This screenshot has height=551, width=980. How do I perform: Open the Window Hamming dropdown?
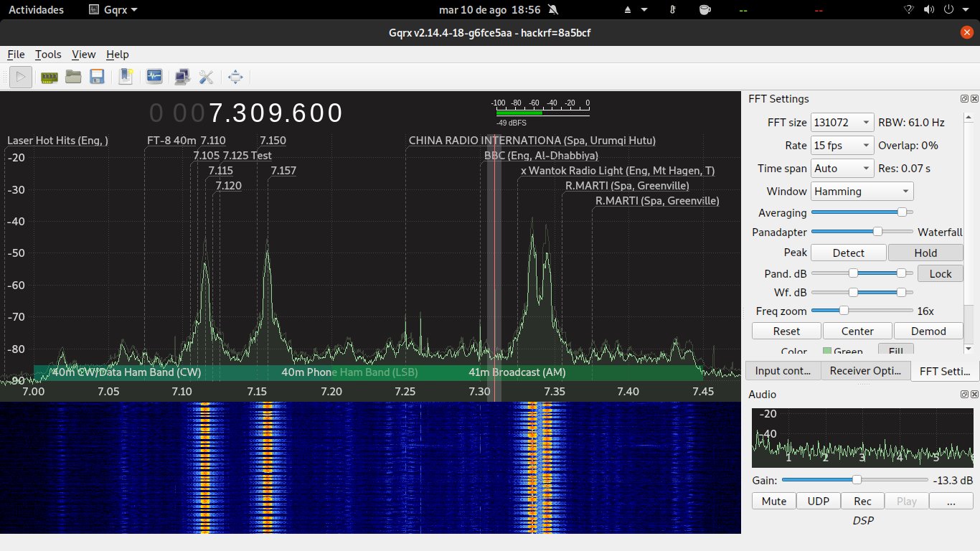coord(862,191)
